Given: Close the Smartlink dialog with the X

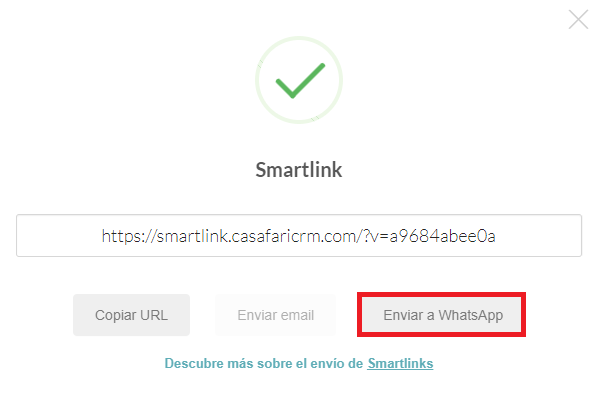Looking at the screenshot, I should (x=578, y=19).
